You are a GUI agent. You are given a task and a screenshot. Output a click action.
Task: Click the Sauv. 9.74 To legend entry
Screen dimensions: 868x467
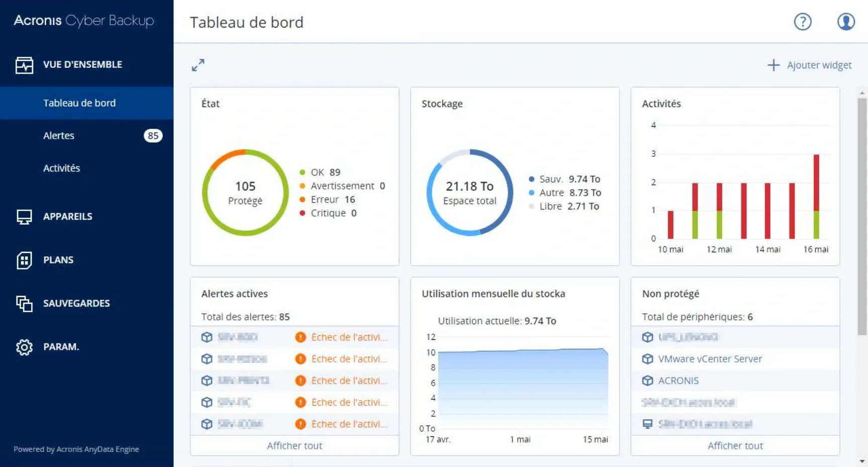564,179
